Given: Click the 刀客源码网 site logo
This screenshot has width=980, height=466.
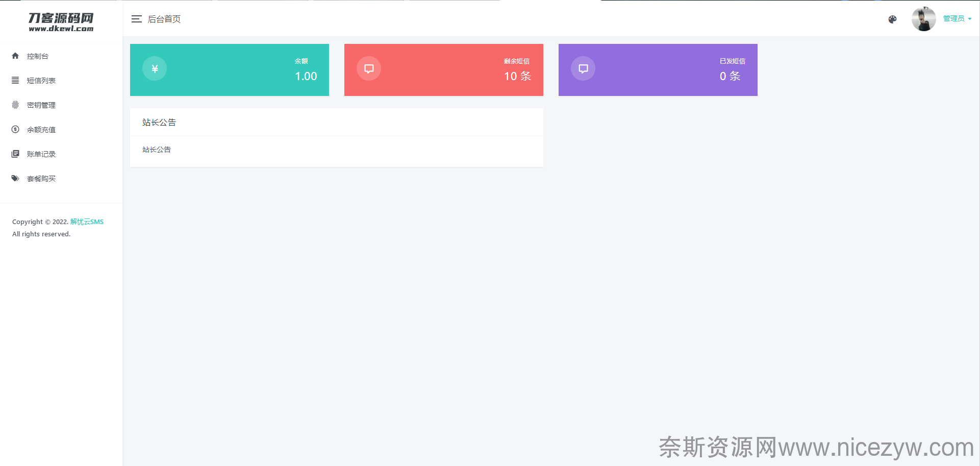Looking at the screenshot, I should (x=61, y=22).
